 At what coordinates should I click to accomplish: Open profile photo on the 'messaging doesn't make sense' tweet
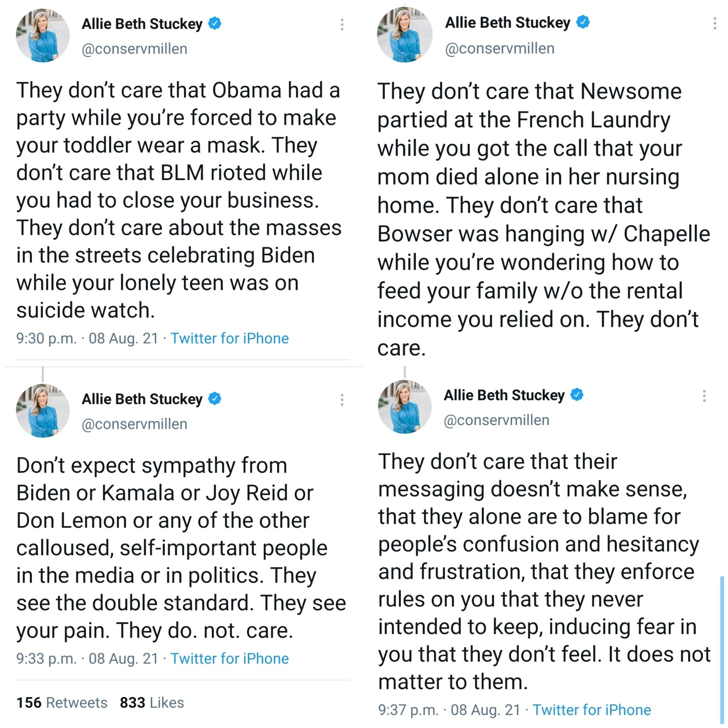[405, 407]
